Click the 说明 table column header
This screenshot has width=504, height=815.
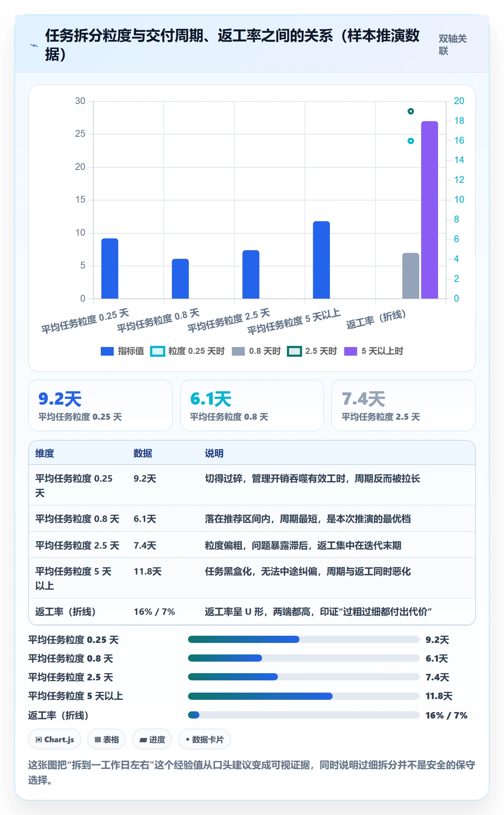pyautogui.click(x=214, y=453)
